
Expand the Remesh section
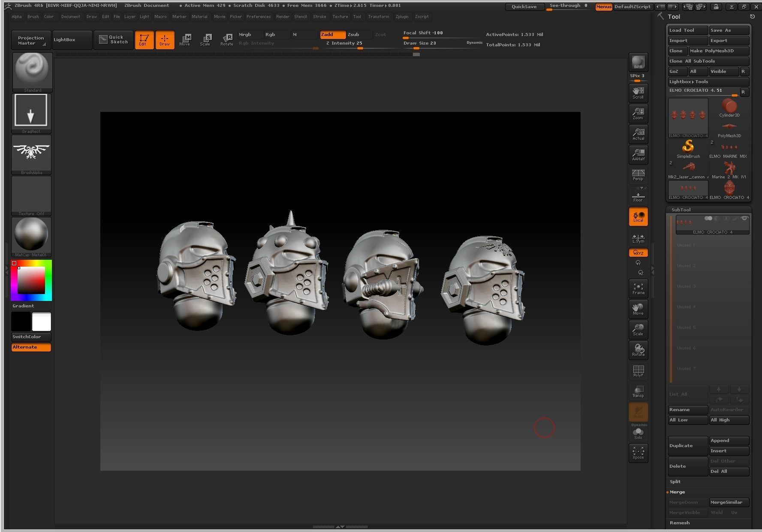tap(680, 523)
